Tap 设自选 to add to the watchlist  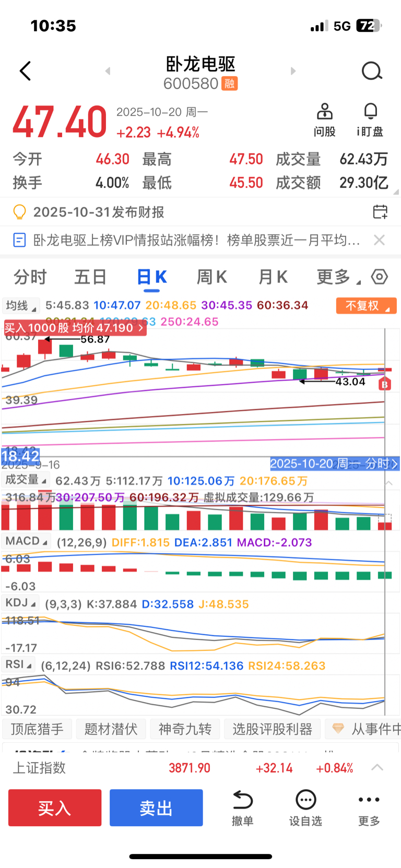pos(305,808)
